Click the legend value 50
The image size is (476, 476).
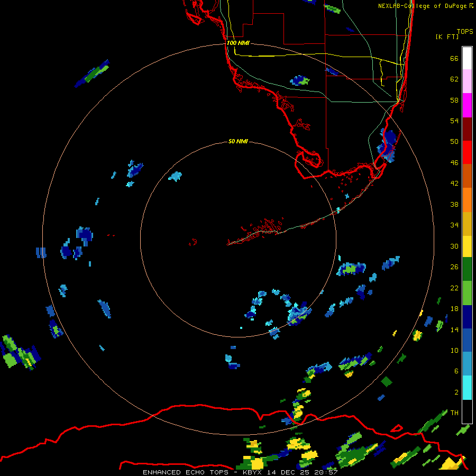454,141
